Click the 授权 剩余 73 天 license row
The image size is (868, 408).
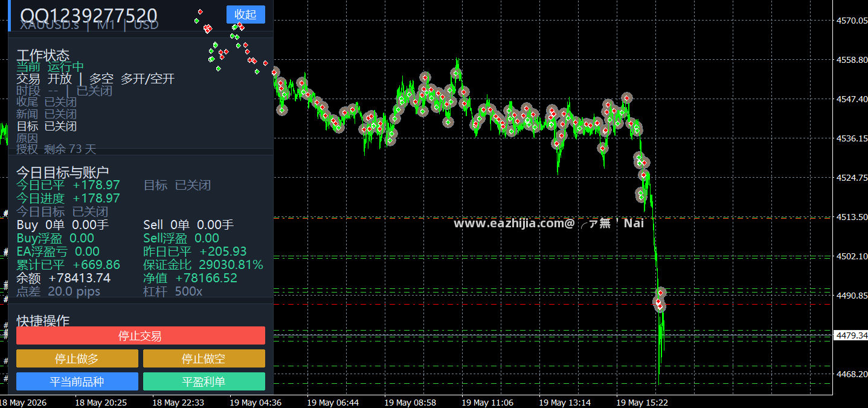point(56,149)
